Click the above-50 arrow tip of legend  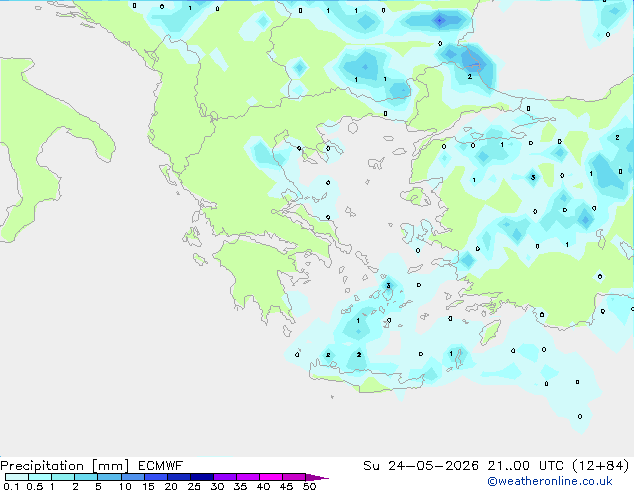coord(317,477)
